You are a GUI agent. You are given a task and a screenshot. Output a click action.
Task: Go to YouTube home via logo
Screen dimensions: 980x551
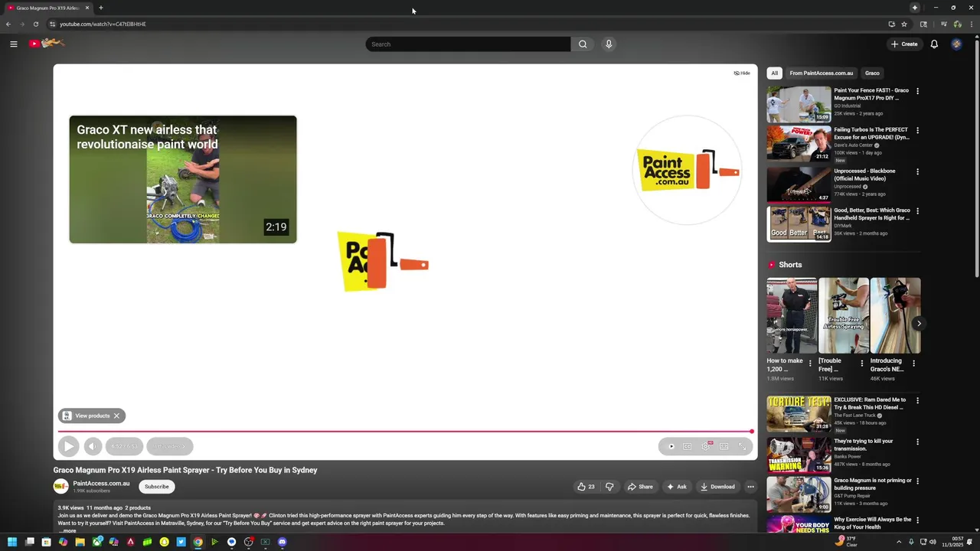[x=47, y=44]
